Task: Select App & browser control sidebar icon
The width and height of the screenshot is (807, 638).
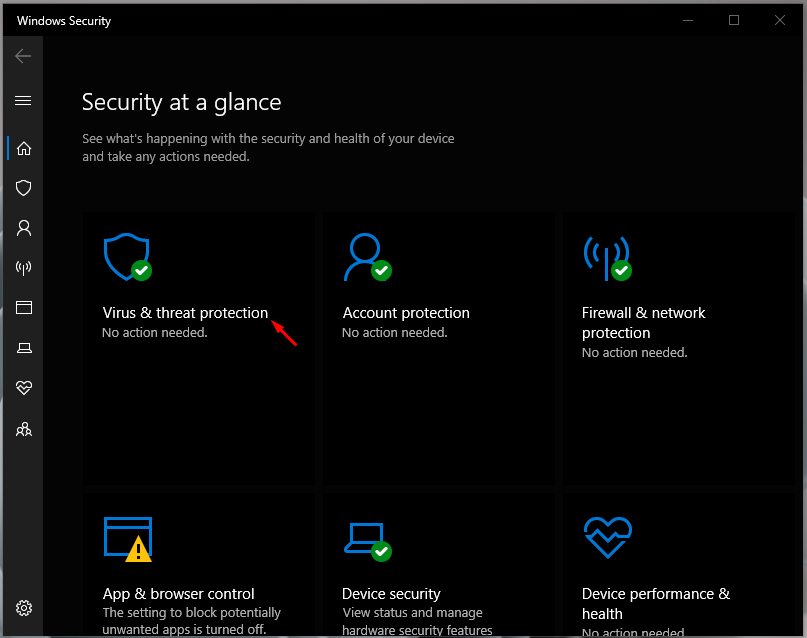Action: (x=24, y=308)
